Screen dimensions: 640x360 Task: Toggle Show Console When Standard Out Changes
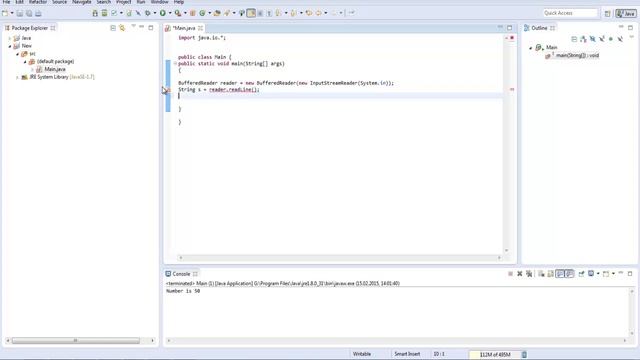tap(560, 273)
